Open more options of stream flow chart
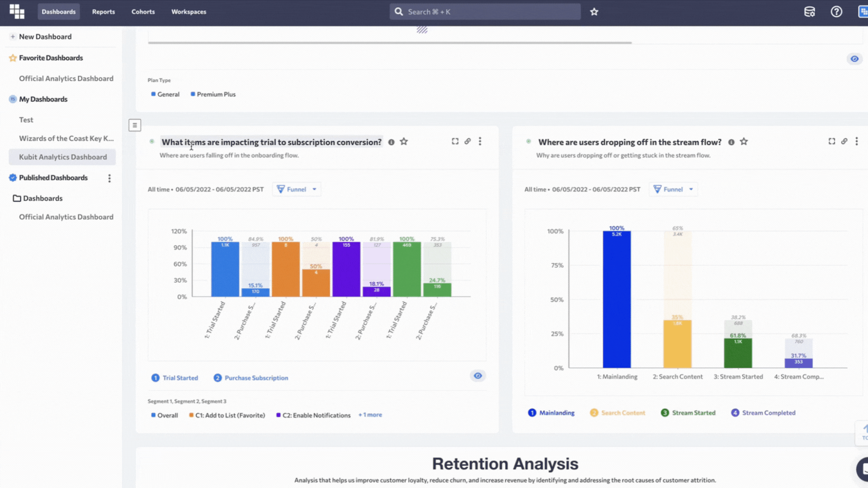Screen dimensions: 868x488 [x=857, y=141]
